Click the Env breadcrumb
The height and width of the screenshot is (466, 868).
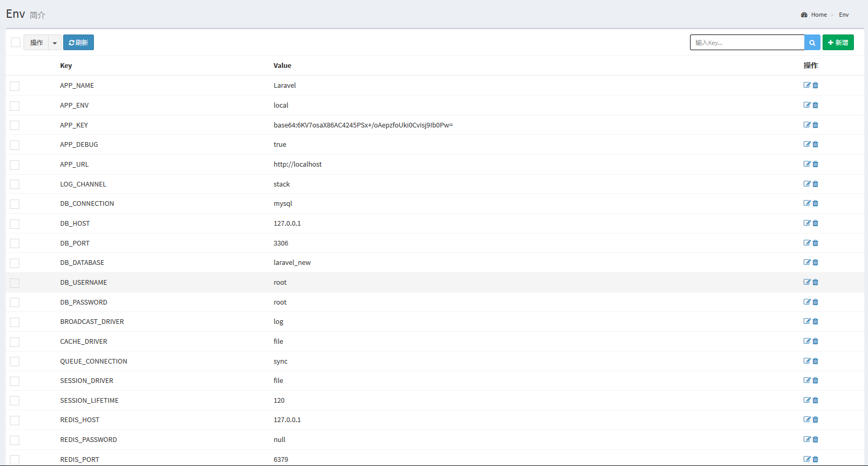tap(844, 15)
